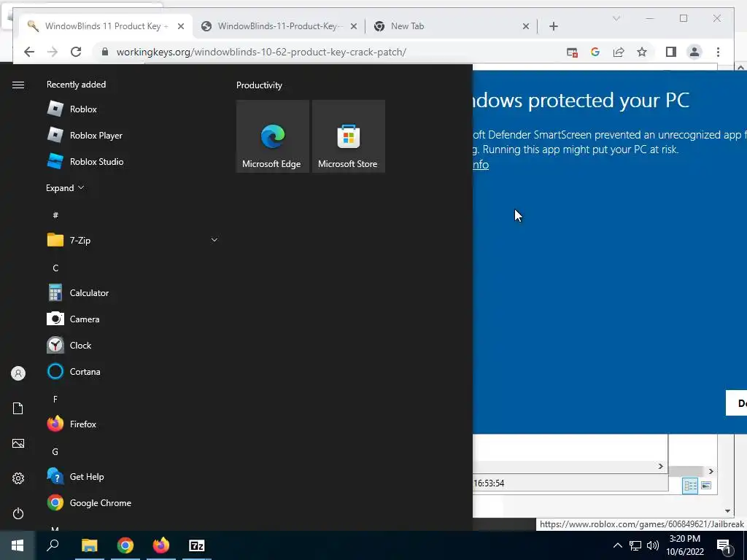Click the More info link in SmartScreen

coord(481,165)
